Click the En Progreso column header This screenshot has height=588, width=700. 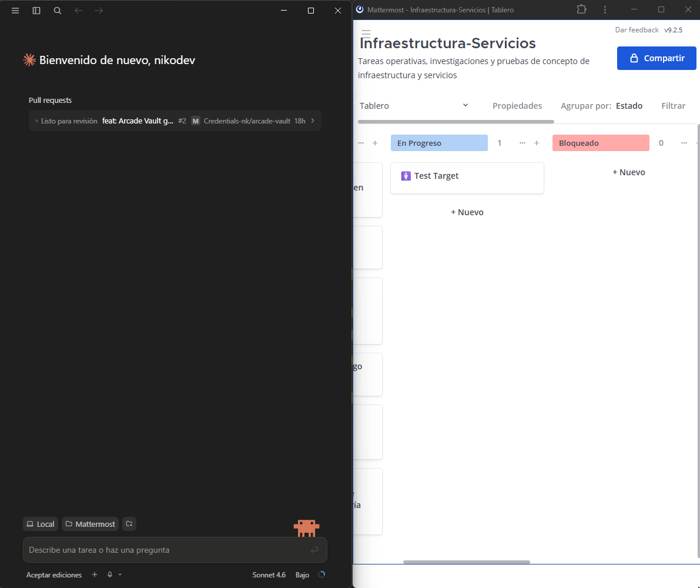coord(439,143)
